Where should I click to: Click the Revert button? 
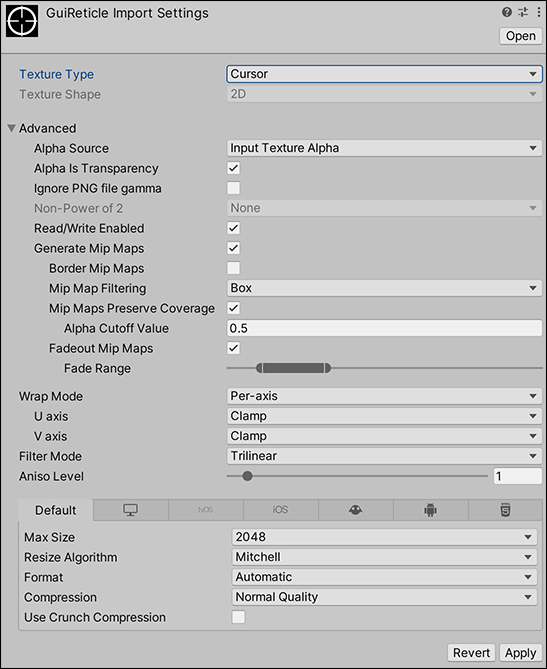pos(471,653)
